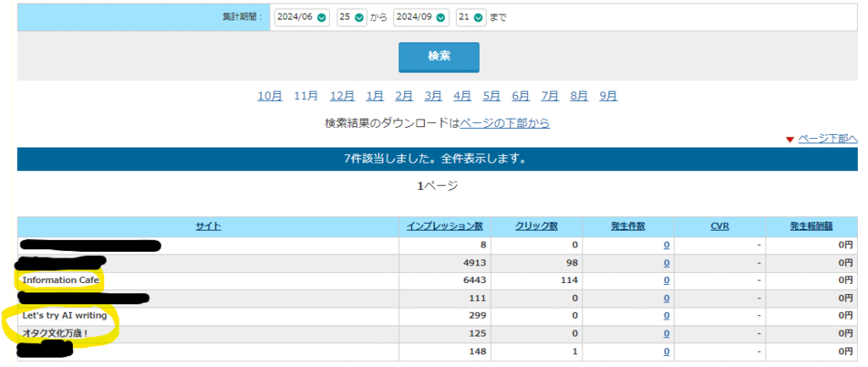
Task: Sort by the クリック数 column header
Action: tap(537, 226)
